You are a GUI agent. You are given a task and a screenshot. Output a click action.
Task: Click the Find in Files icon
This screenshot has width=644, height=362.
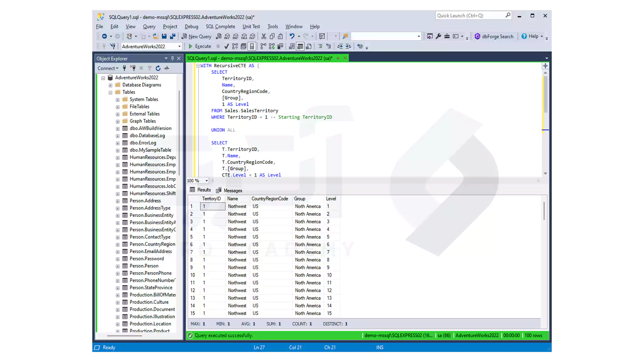click(345, 36)
